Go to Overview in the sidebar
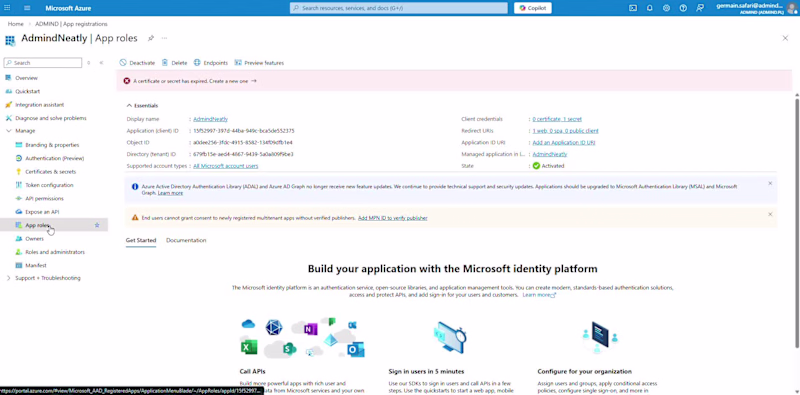Screen dimensions: 800x395 tap(26, 78)
